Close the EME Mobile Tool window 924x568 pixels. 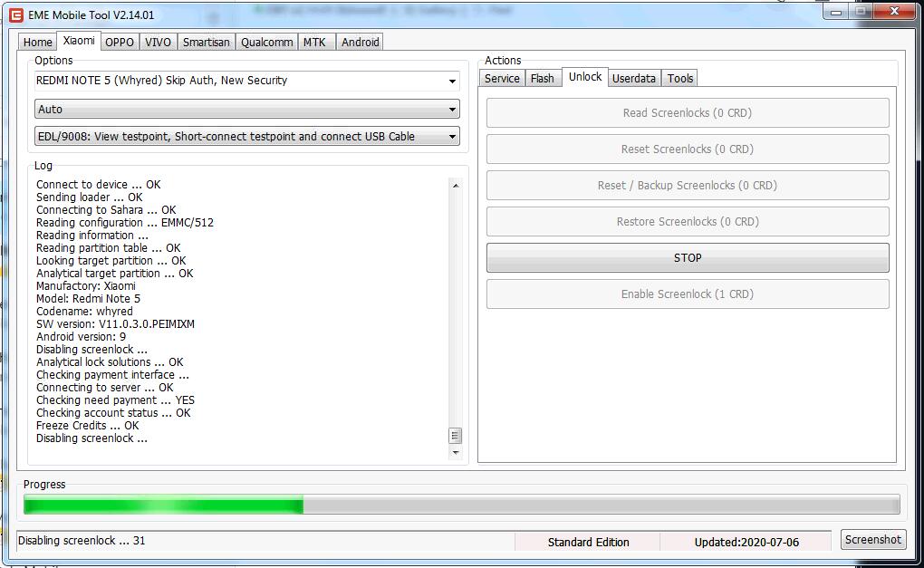pyautogui.click(x=894, y=11)
